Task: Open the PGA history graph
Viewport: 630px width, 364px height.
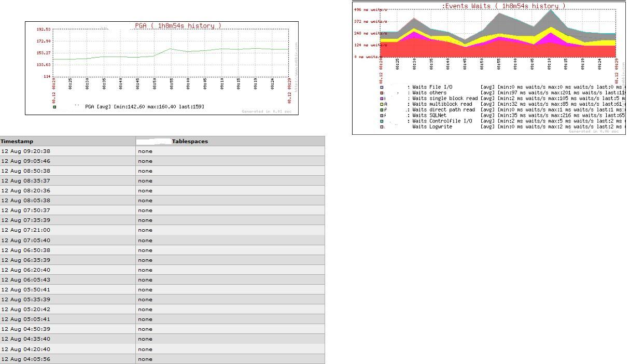Action: coord(162,68)
